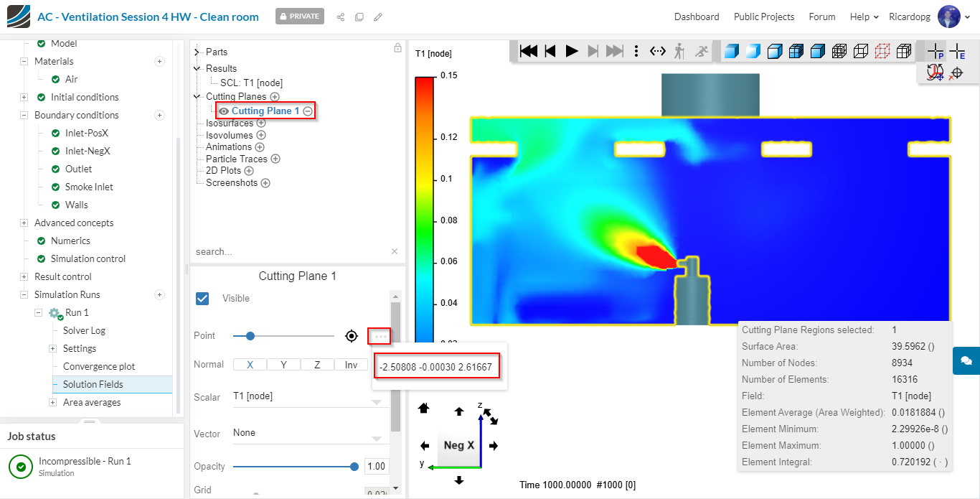
Task: Click the copy project icon
Action: [x=359, y=17]
